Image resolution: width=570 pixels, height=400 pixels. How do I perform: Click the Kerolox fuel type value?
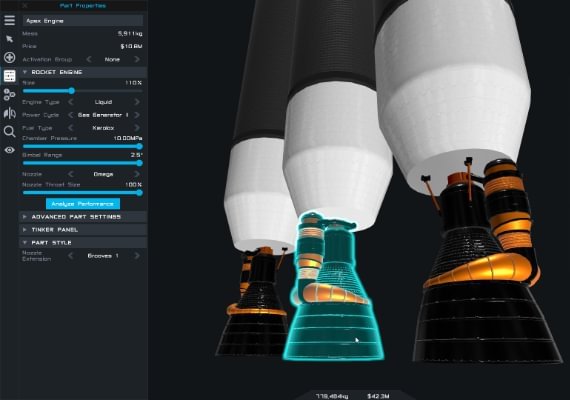point(103,128)
